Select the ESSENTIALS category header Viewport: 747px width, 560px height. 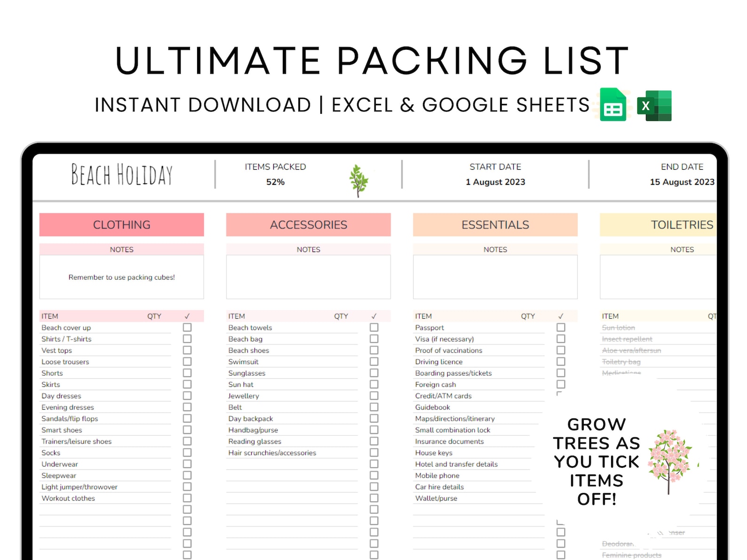495,225
